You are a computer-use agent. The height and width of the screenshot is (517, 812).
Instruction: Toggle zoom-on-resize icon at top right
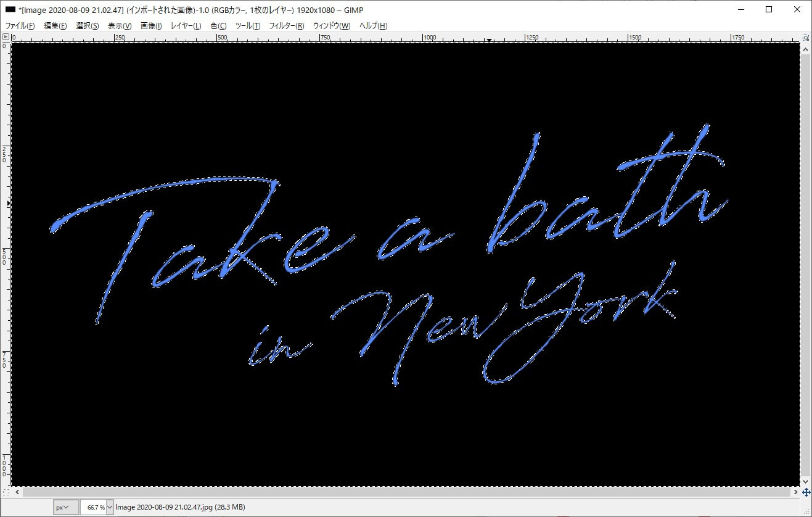click(x=806, y=37)
